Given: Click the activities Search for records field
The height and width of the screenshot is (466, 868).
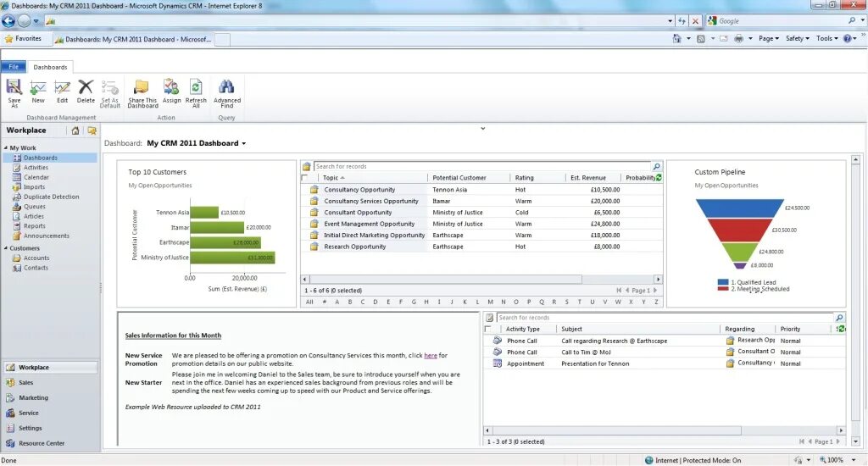Looking at the screenshot, I should pyautogui.click(x=665, y=318).
